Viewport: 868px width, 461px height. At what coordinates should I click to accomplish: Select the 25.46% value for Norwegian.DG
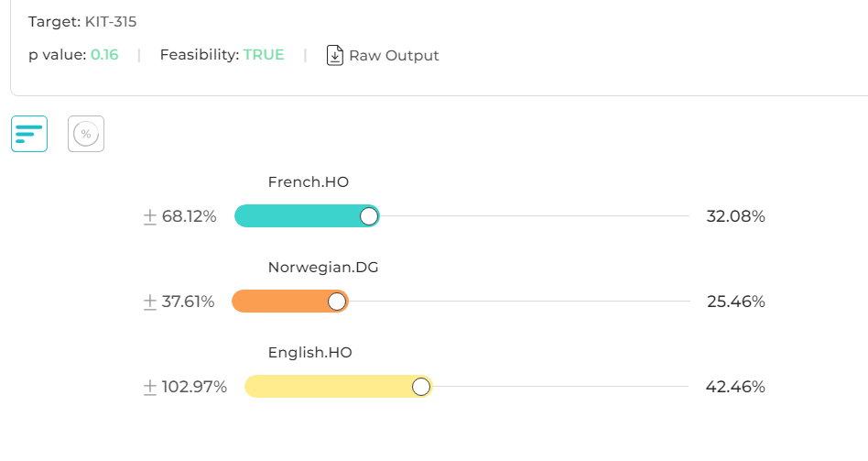pos(735,302)
